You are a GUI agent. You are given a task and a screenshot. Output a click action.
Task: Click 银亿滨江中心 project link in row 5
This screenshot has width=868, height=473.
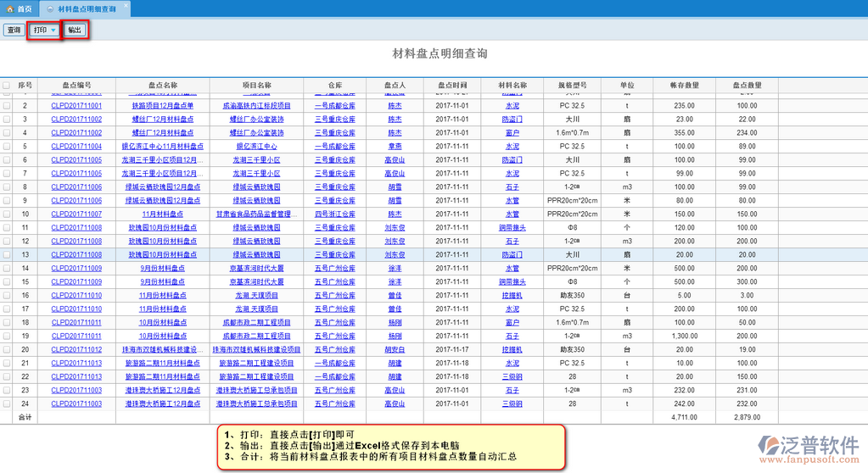(256, 147)
